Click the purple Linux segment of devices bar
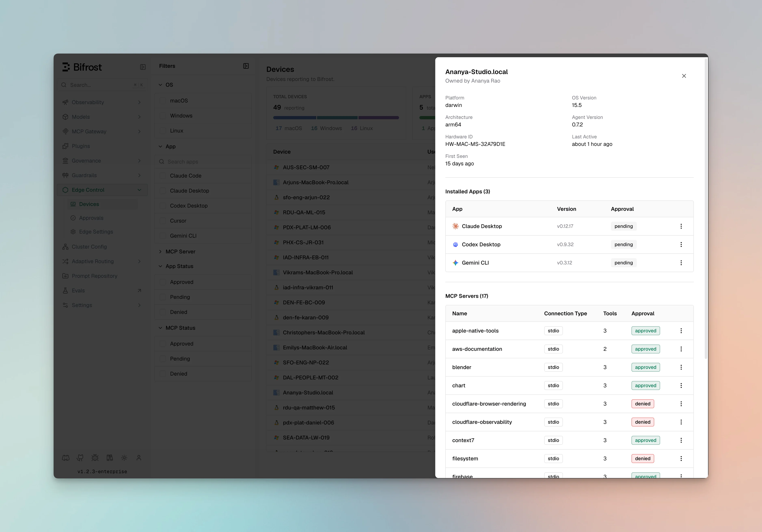The width and height of the screenshot is (762, 532). [x=379, y=118]
